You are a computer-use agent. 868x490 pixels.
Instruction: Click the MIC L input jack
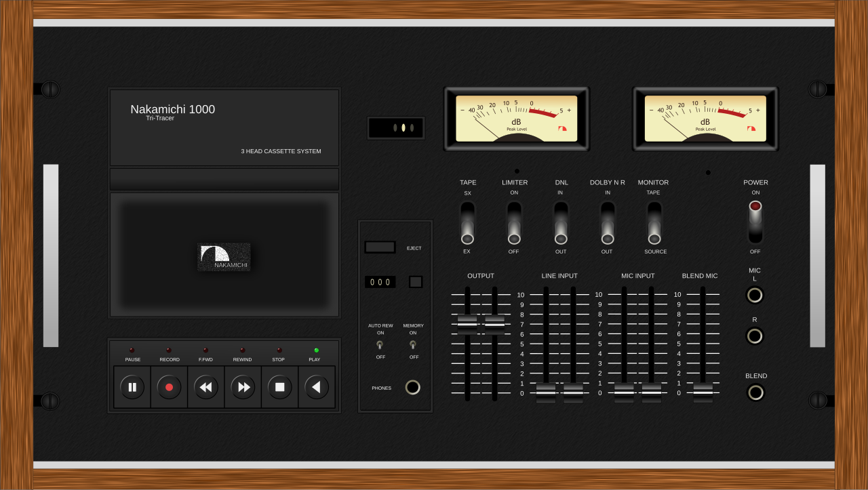pyautogui.click(x=755, y=295)
